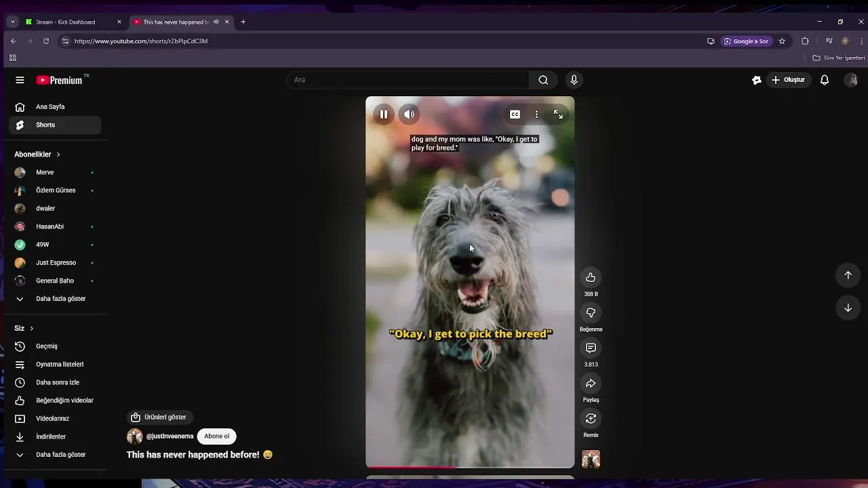Click the search magnifier button
This screenshot has width=868, height=488.
click(x=543, y=80)
